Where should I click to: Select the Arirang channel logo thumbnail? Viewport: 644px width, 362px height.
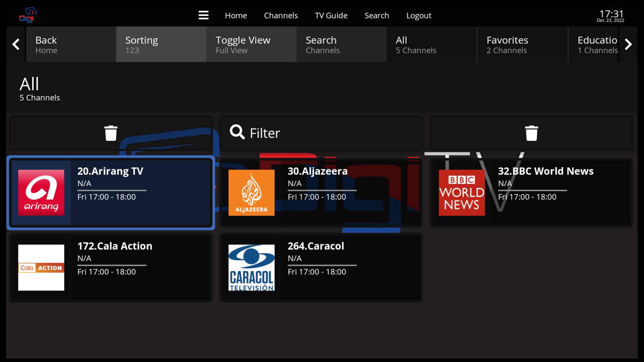click(41, 193)
